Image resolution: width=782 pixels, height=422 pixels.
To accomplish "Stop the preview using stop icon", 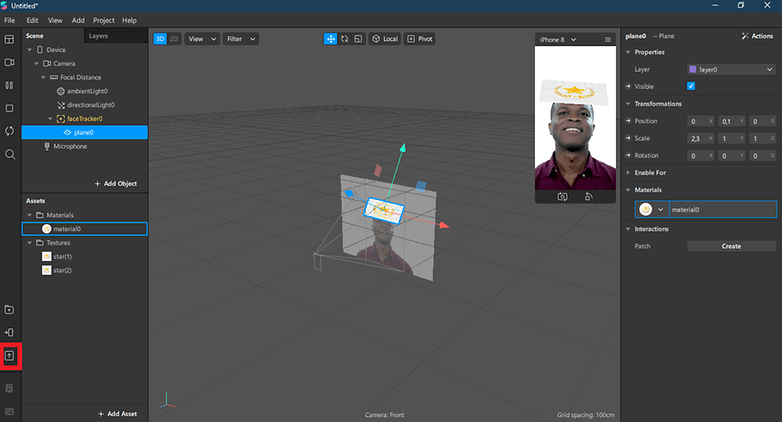I will pyautogui.click(x=9, y=108).
